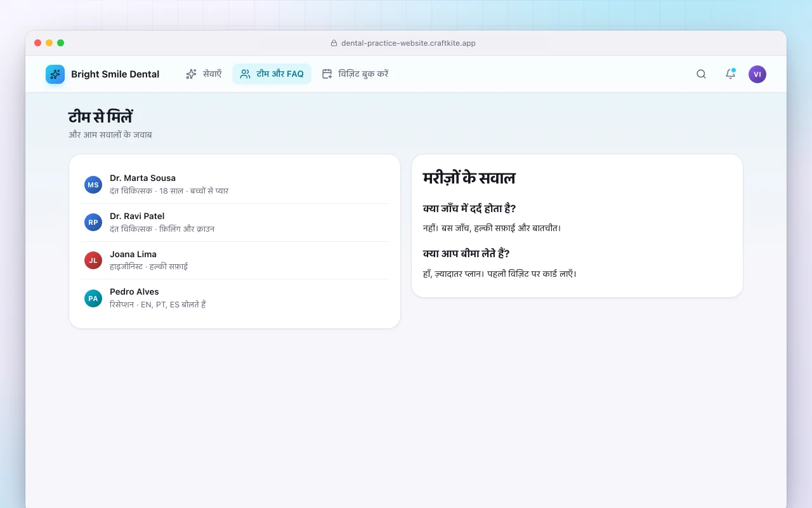The width and height of the screenshot is (812, 508).
Task: Go to the सेवाएँ nav tab
Action: click(x=204, y=74)
